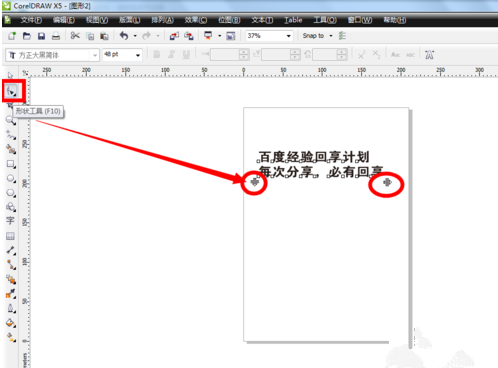Select the Polygon tool
This screenshot has width=498, height=368.
click(x=11, y=193)
